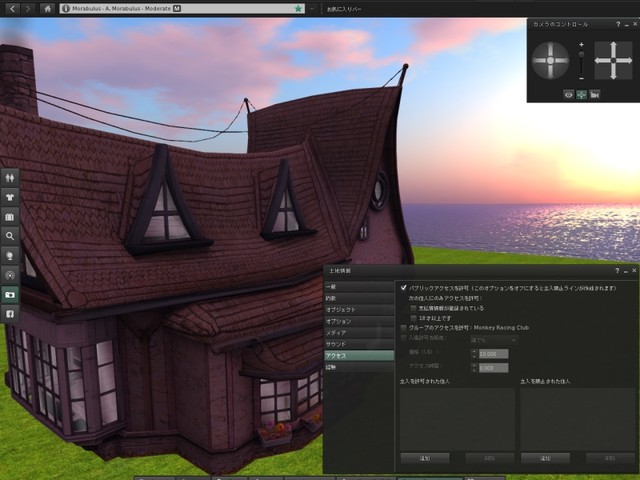Image resolution: width=640 pixels, height=480 pixels.
Task: Open the People sidebar icon
Action: pos(10,178)
